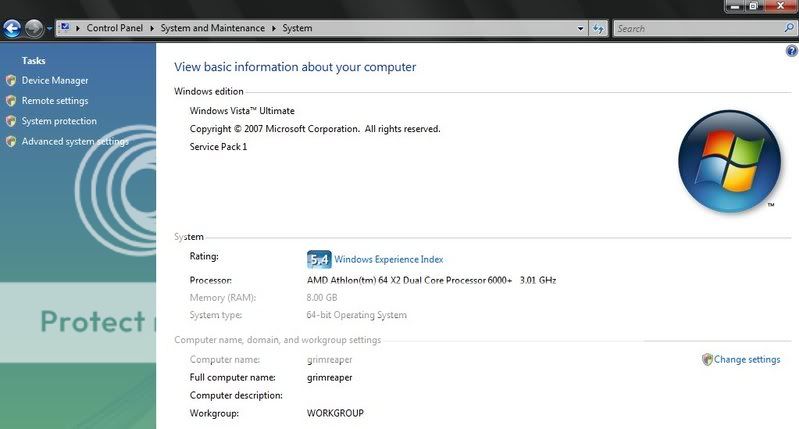Click the Forward navigation arrow button
The image size is (799, 429).
tap(35, 28)
